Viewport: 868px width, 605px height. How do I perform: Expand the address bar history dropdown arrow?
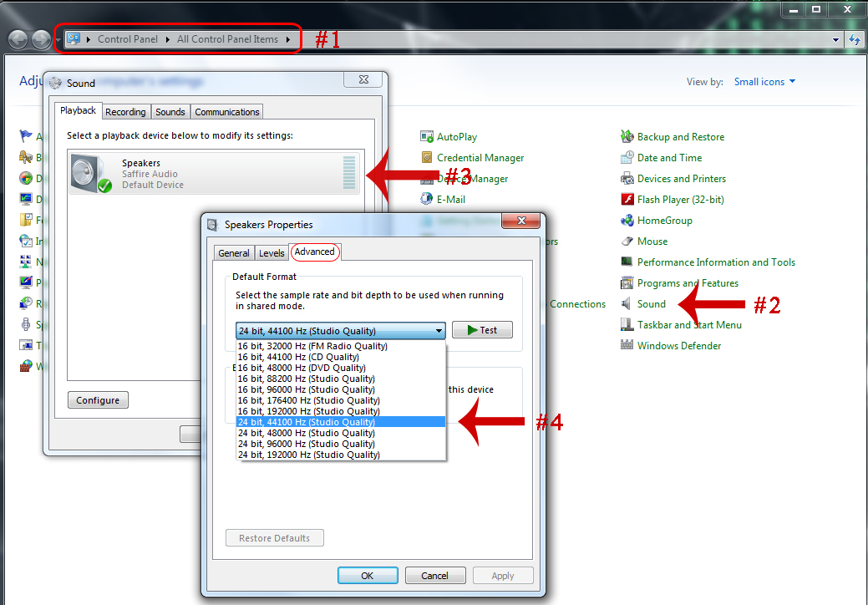coord(835,39)
